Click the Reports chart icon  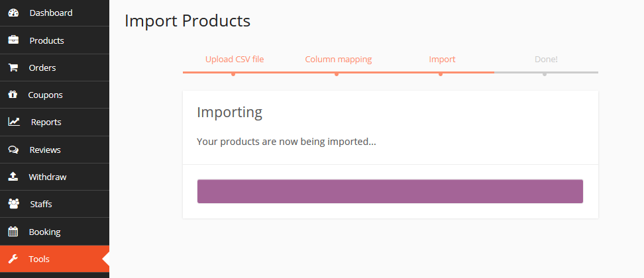click(x=13, y=122)
